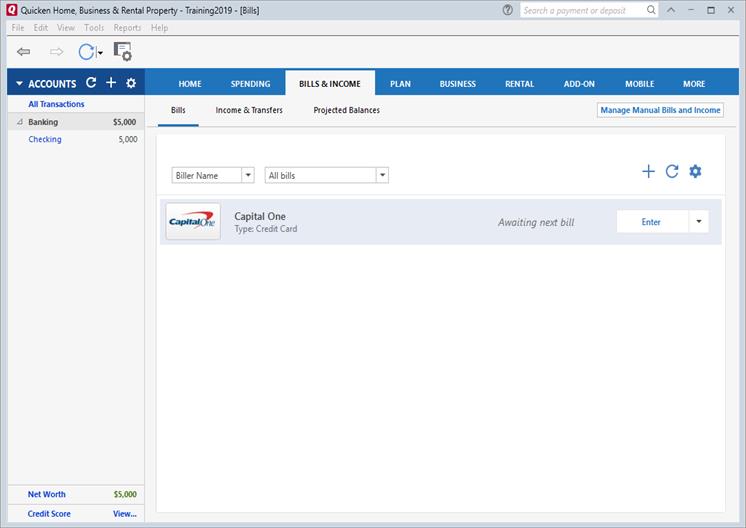Click Manage Manual Bills and Income

point(660,110)
